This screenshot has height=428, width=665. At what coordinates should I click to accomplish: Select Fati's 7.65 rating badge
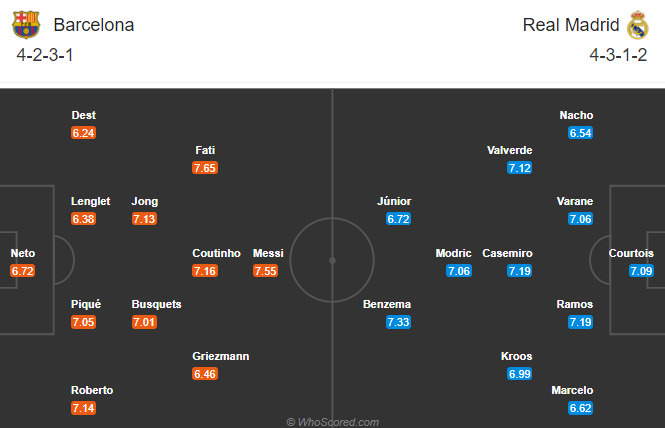(x=205, y=168)
